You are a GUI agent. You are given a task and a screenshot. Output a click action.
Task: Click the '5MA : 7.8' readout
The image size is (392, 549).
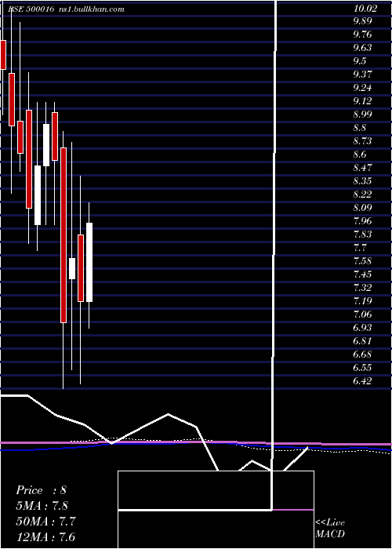click(42, 506)
